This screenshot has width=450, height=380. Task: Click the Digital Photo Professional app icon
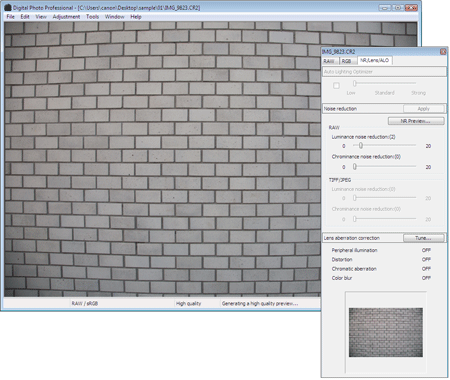7,7
